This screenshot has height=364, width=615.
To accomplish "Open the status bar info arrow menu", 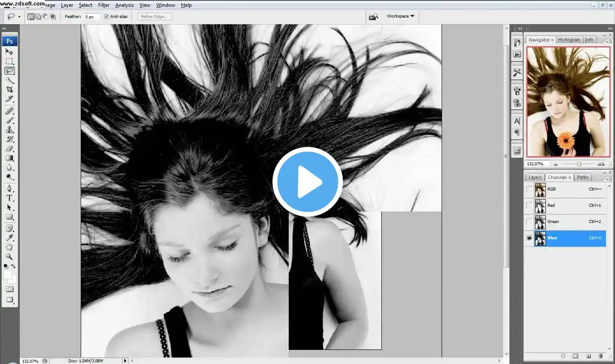I will [x=125, y=360].
